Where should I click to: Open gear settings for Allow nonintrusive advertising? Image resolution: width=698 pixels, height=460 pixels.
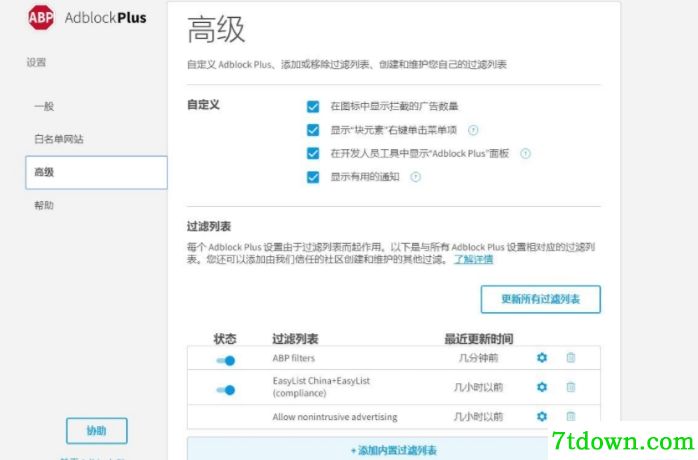click(542, 416)
